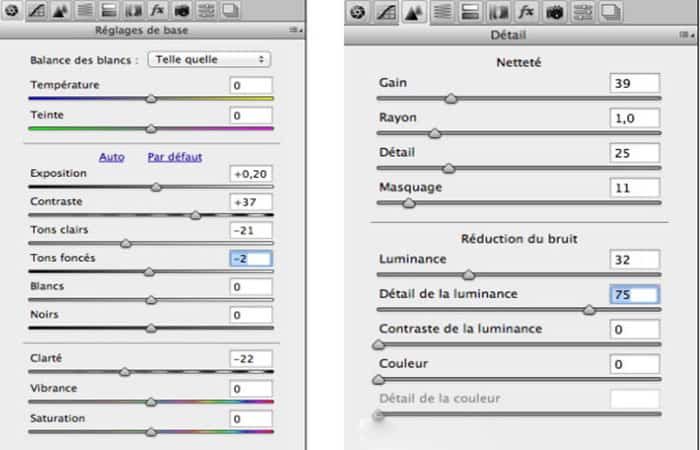Focus the Exposition value field +0,20
This screenshot has width=700, height=450.
pos(251,174)
